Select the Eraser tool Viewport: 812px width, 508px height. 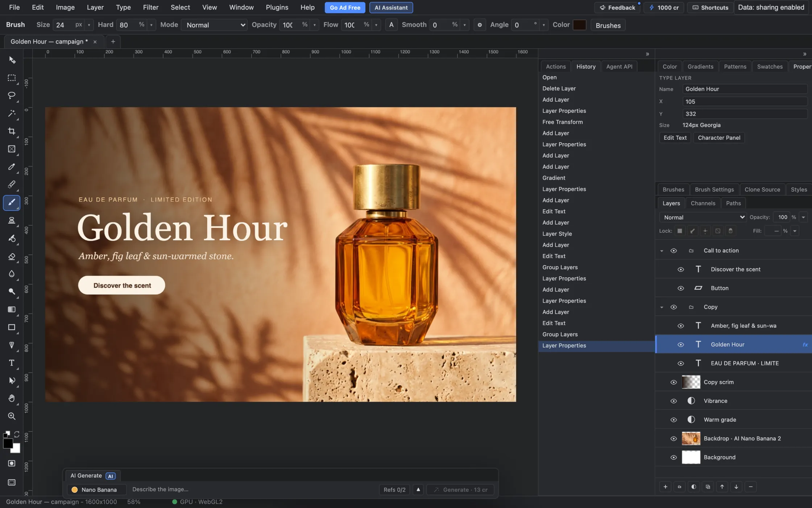click(x=12, y=256)
